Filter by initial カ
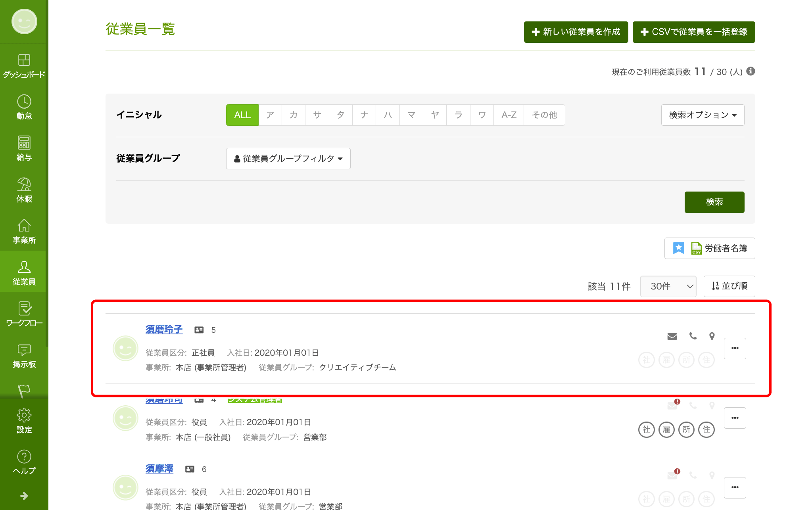 click(x=294, y=115)
